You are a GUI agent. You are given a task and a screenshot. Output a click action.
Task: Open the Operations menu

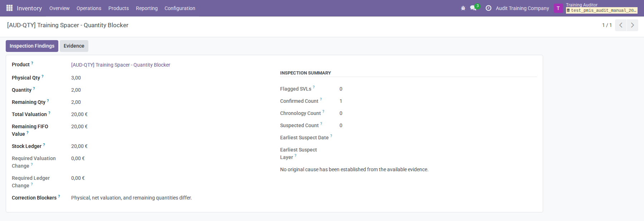pos(89,8)
